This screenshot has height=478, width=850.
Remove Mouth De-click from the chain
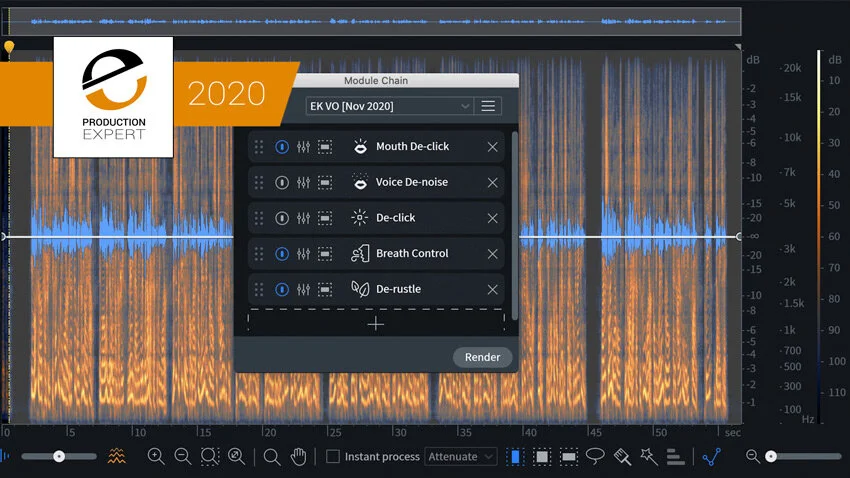pyautogui.click(x=492, y=147)
